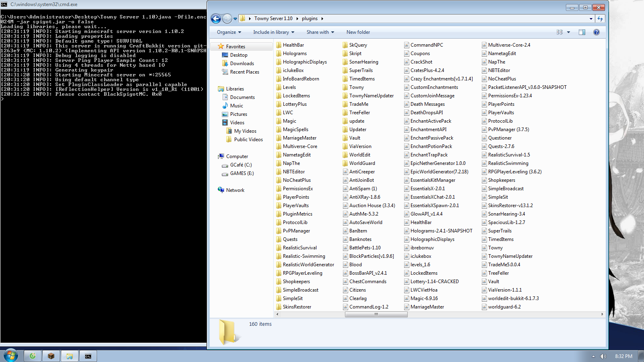Click the file list's right scroll arrow
The height and width of the screenshot is (362, 644).
pyautogui.click(x=602, y=315)
